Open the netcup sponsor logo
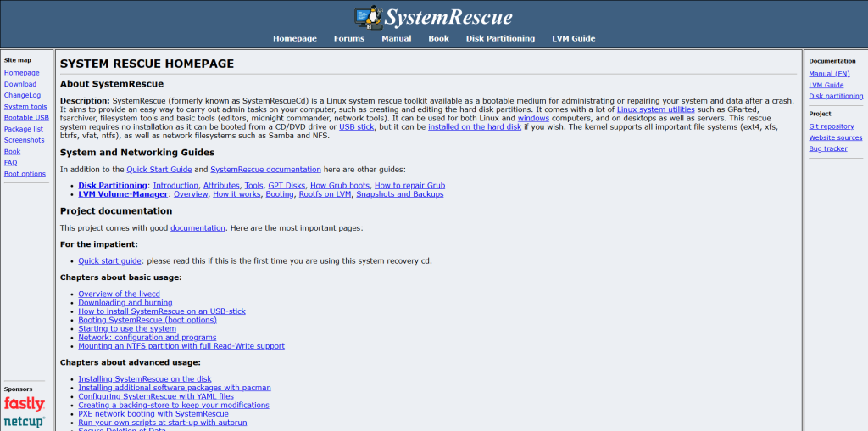The height and width of the screenshot is (431, 868). [25, 423]
